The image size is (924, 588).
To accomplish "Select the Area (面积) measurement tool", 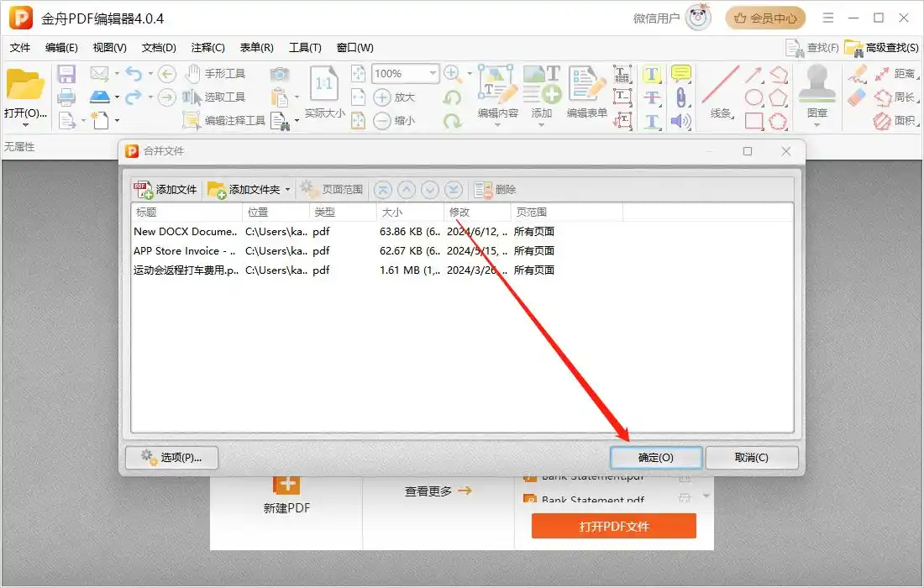I will click(895, 121).
